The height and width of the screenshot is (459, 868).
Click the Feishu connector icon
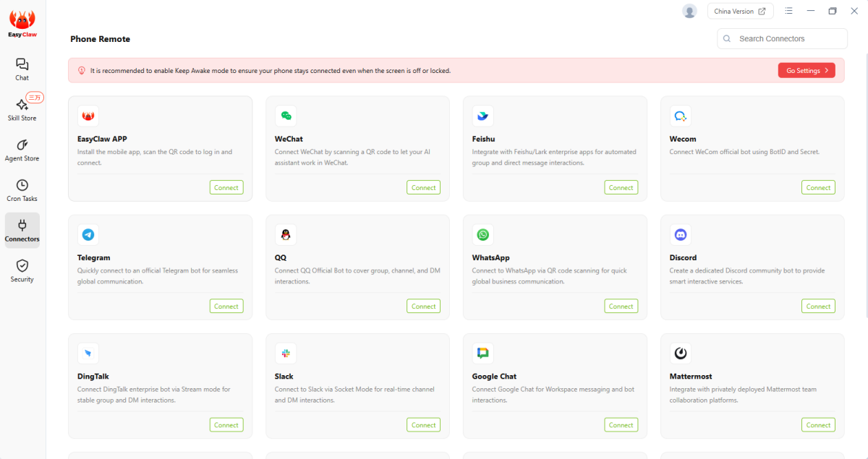[x=482, y=116]
